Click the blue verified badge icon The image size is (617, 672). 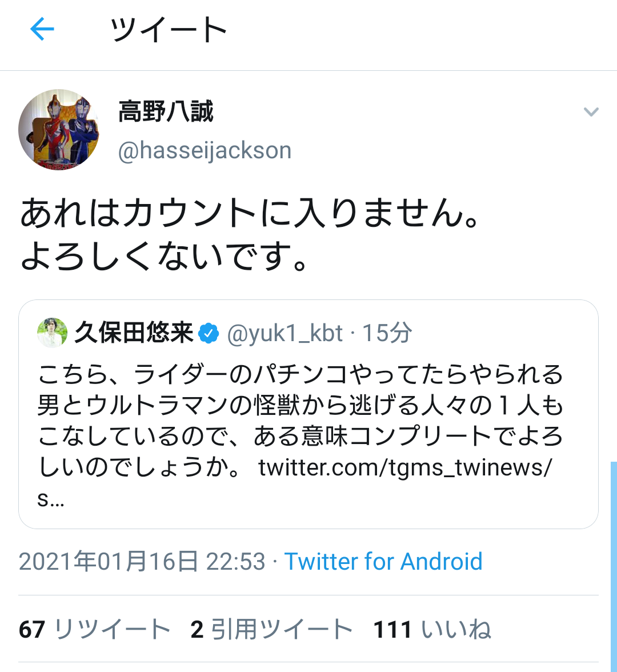tap(209, 333)
